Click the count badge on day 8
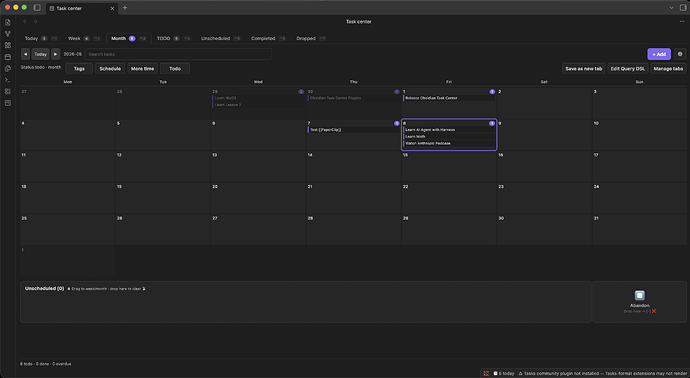Viewport: 690px width, 378px height. [492, 123]
